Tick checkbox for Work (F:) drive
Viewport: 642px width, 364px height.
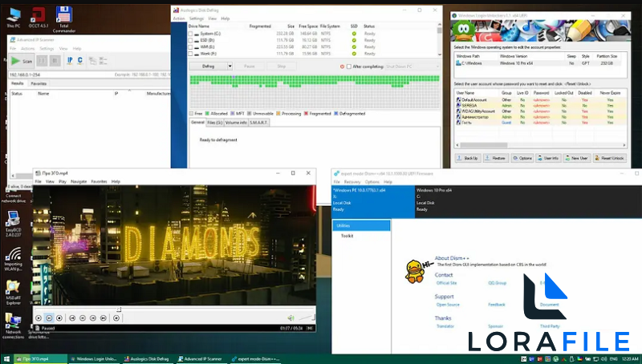[x=190, y=54]
